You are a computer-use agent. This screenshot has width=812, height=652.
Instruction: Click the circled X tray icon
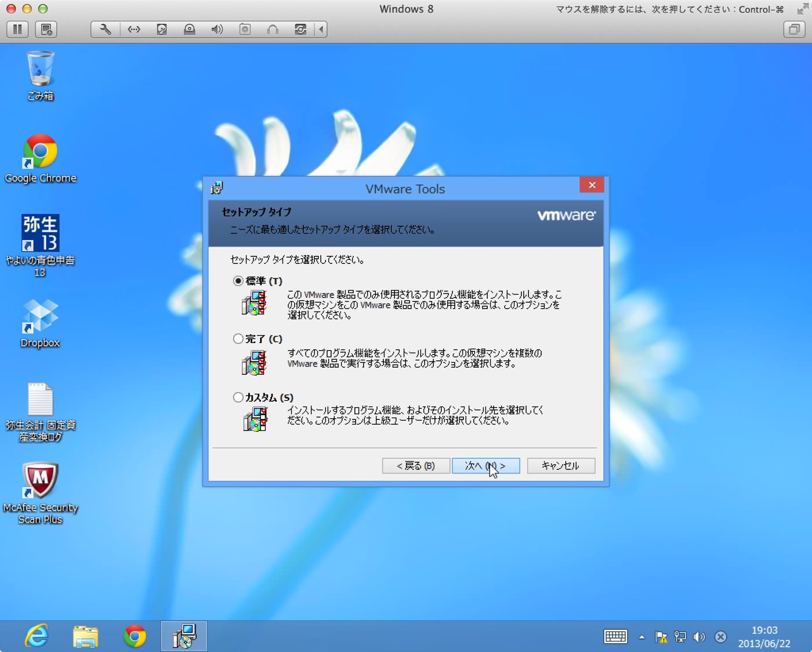720,637
